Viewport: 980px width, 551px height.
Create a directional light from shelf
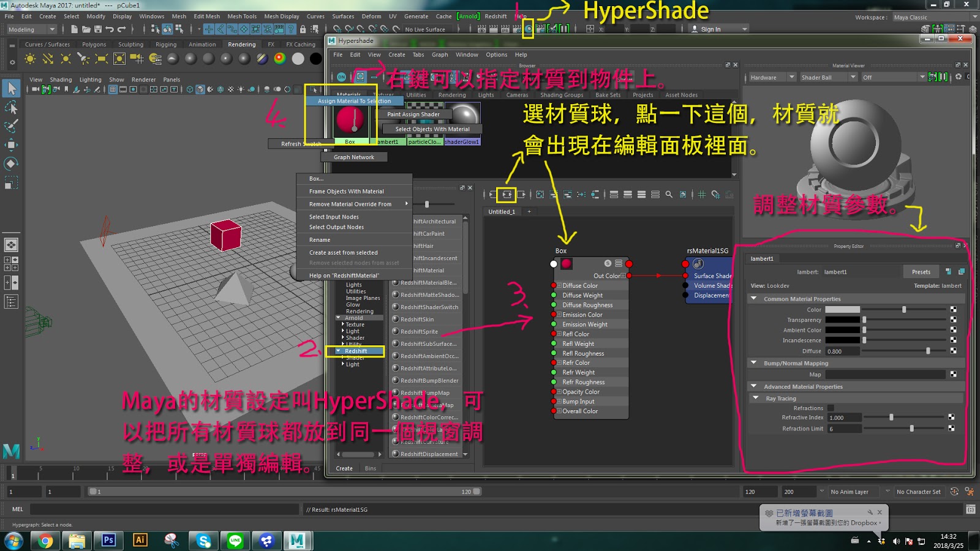(x=48, y=59)
